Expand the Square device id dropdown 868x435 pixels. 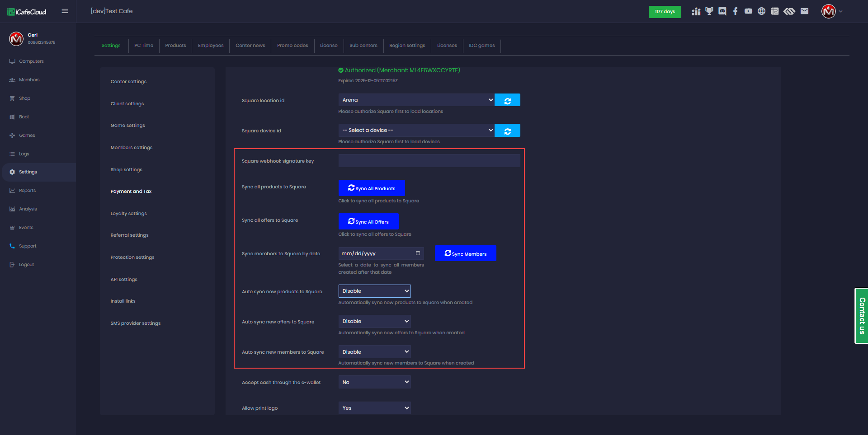click(416, 131)
